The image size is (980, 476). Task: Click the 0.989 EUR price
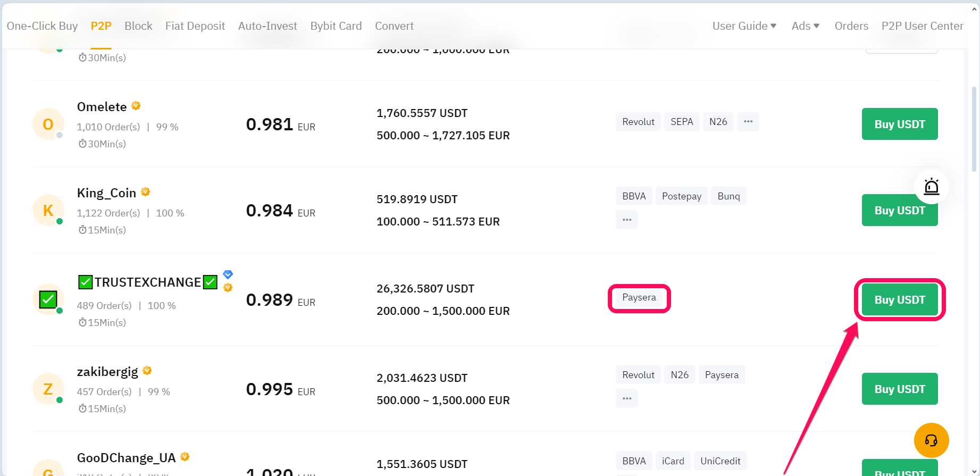[x=281, y=300]
